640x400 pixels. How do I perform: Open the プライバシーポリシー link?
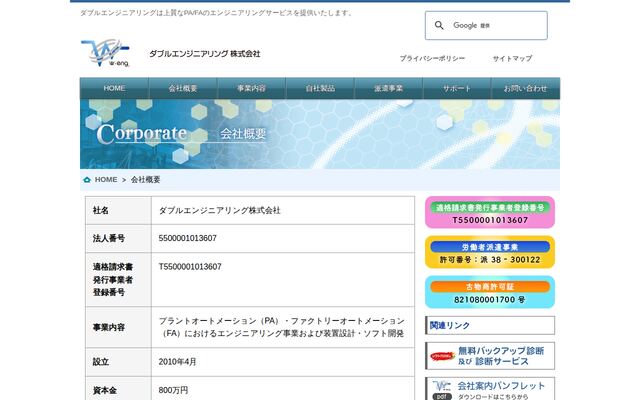pyautogui.click(x=432, y=58)
